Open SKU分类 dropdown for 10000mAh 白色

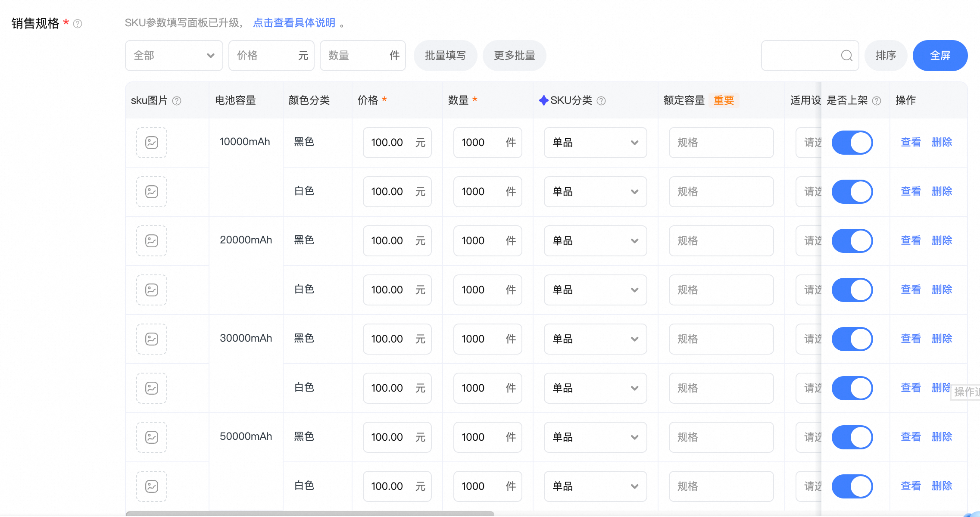click(595, 192)
